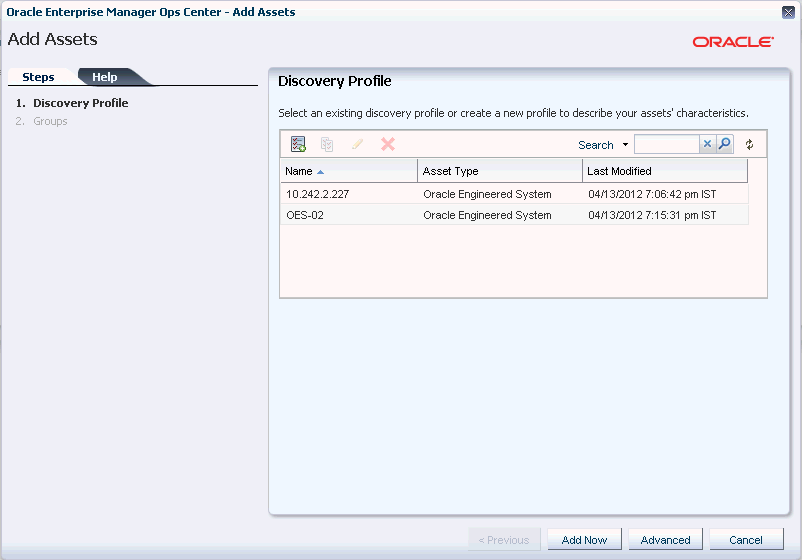The height and width of the screenshot is (560, 802).
Task: Sort by the Name column header
Action: click(349, 171)
